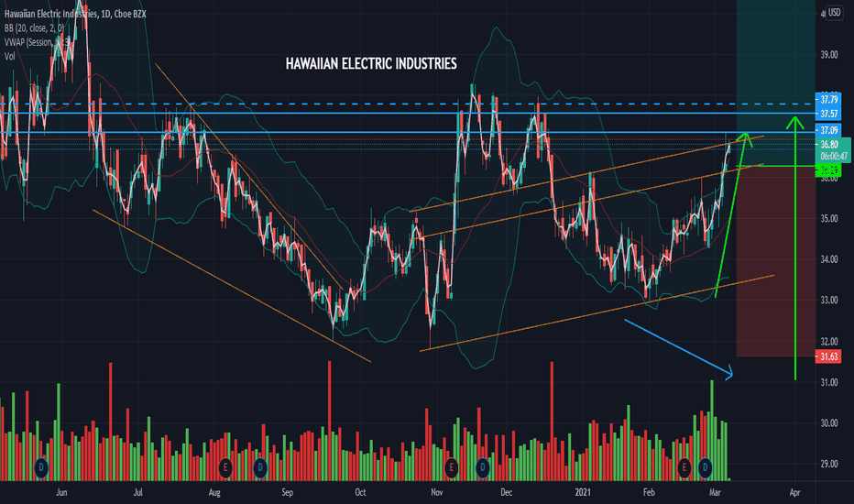Click the Apr label on time axis

[x=794, y=493]
